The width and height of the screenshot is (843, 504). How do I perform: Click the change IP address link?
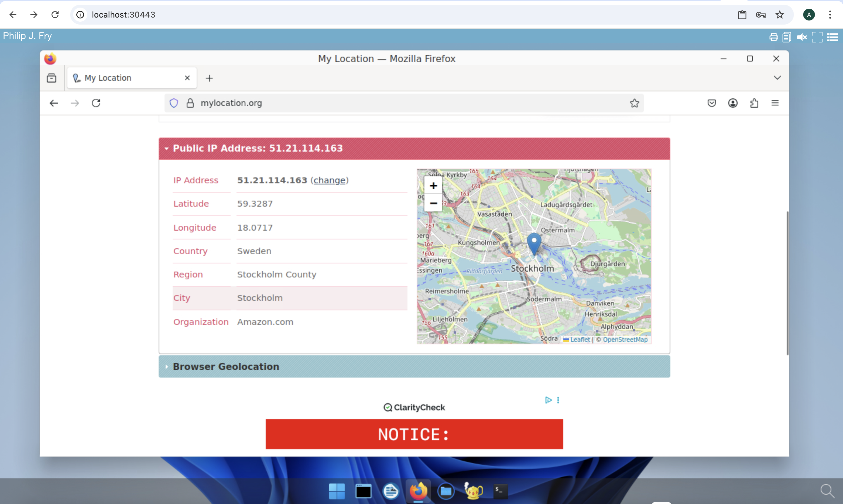[x=329, y=180]
